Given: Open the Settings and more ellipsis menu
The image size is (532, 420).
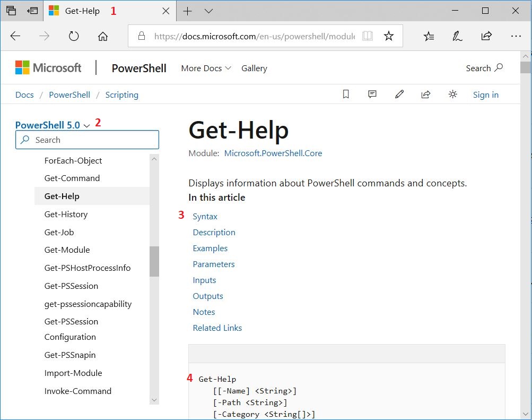Looking at the screenshot, I should pos(516,36).
